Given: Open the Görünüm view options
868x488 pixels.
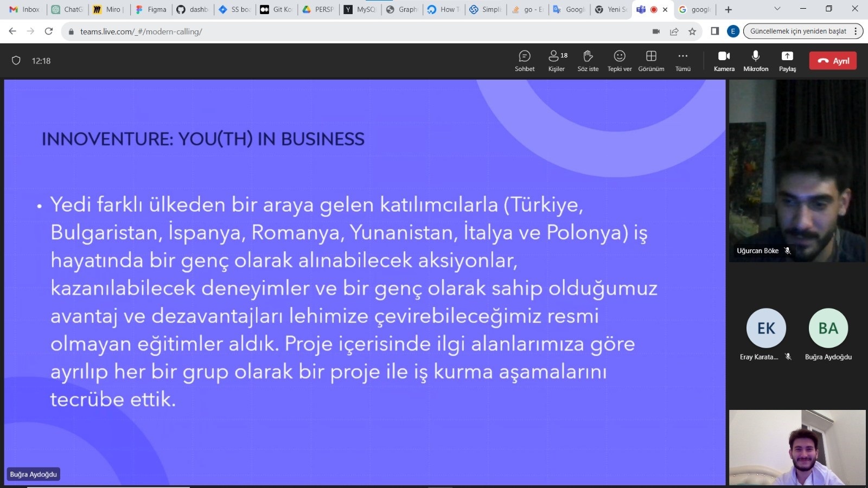Looking at the screenshot, I should pos(651,61).
